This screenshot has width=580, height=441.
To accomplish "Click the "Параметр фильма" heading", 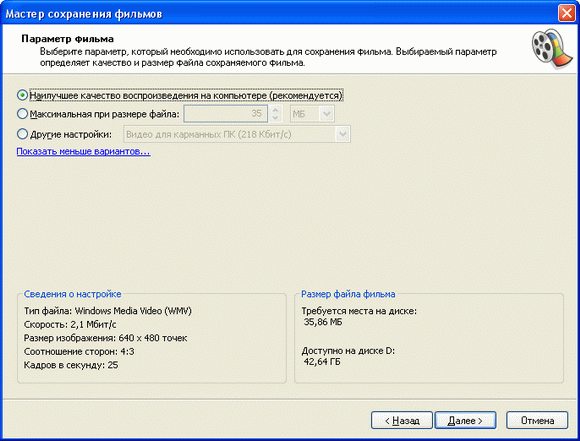I will coord(67,39).
